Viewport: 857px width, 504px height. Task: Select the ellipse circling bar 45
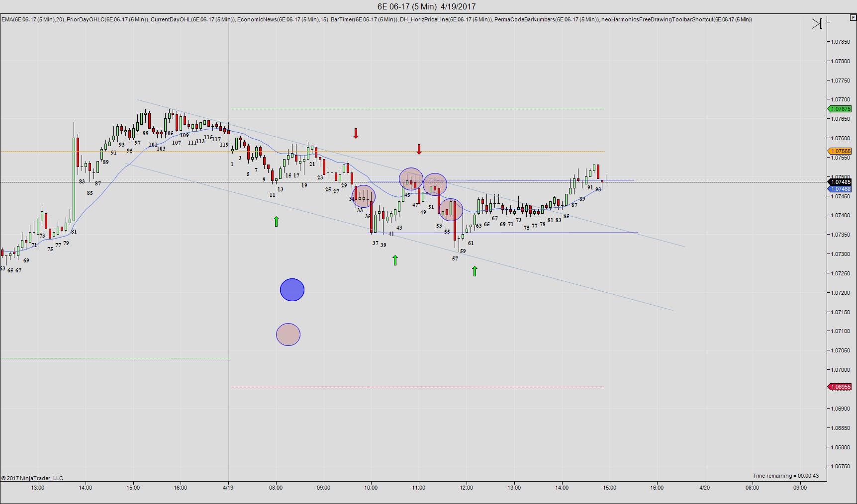pyautogui.click(x=411, y=179)
